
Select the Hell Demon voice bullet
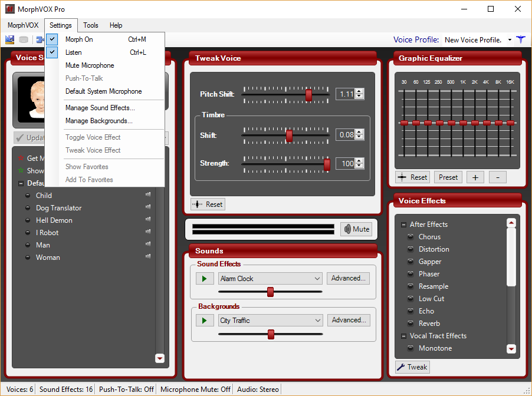coord(28,220)
